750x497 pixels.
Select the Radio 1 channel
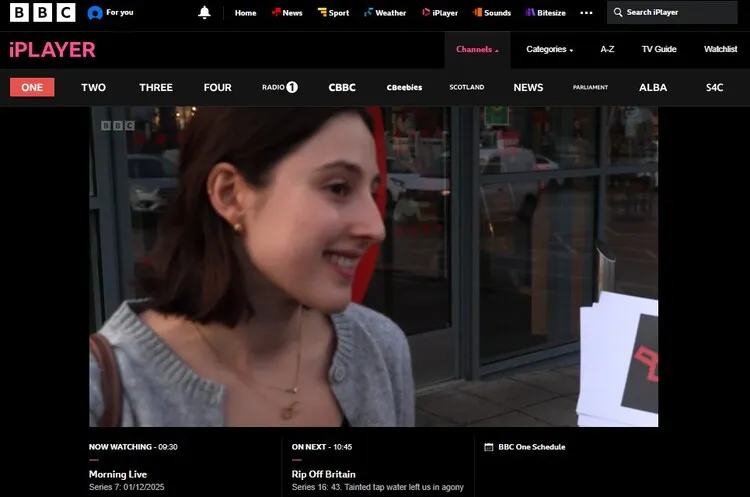(280, 87)
